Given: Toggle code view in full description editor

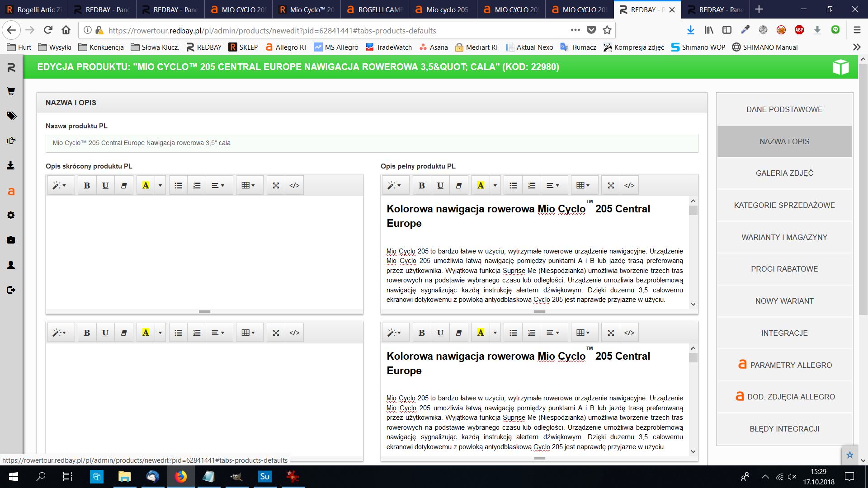Looking at the screenshot, I should click(x=629, y=185).
